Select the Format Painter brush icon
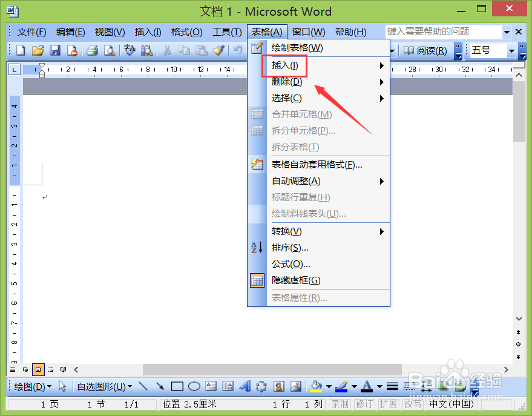The width and height of the screenshot is (532, 416). [218, 50]
